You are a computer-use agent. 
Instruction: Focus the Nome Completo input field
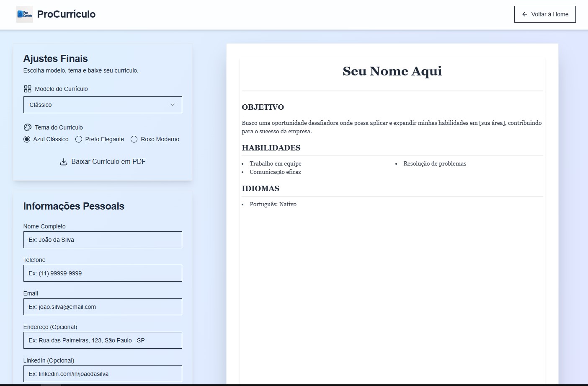[102, 240]
